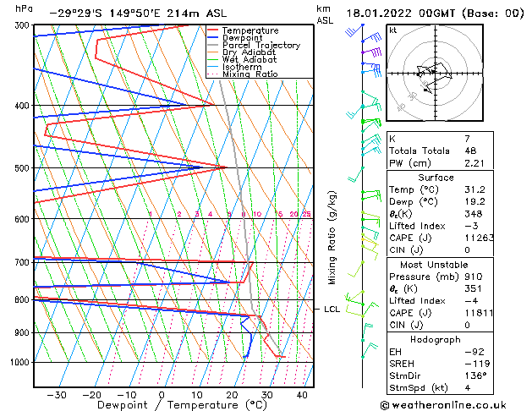Click the date 18.01.2022 00GMT header
The width and height of the screenshot is (532, 411).
tap(435, 14)
